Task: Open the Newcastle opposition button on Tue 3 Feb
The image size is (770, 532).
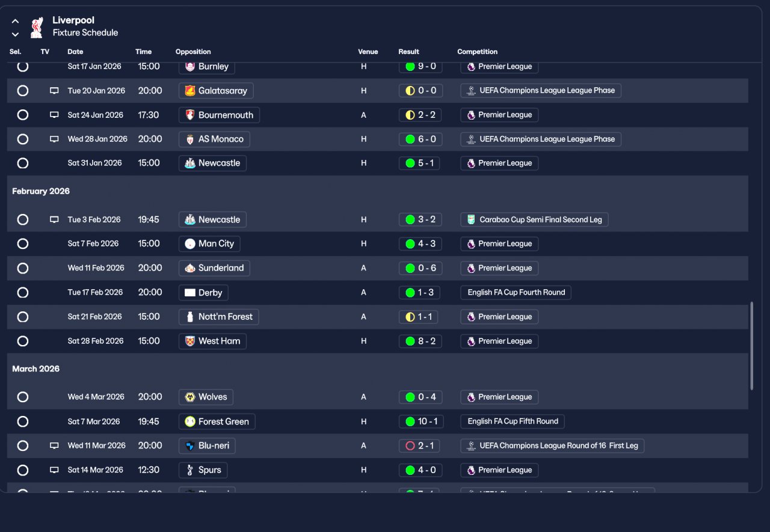Action: 212,219
